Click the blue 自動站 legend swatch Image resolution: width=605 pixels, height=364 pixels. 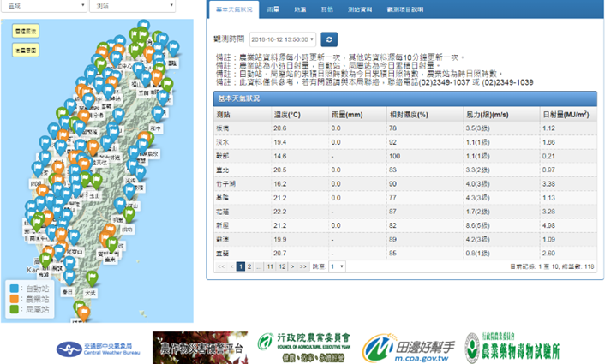(15, 289)
